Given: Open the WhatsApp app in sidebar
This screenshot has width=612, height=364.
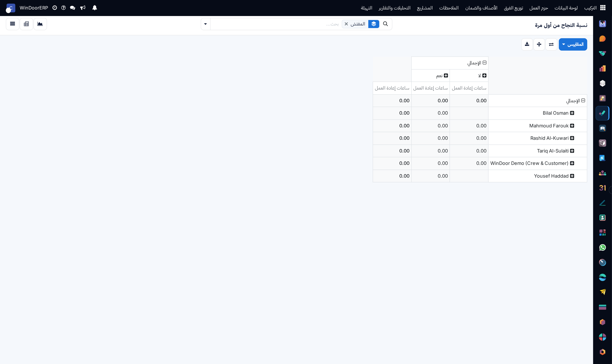Looking at the screenshot, I should (x=602, y=248).
